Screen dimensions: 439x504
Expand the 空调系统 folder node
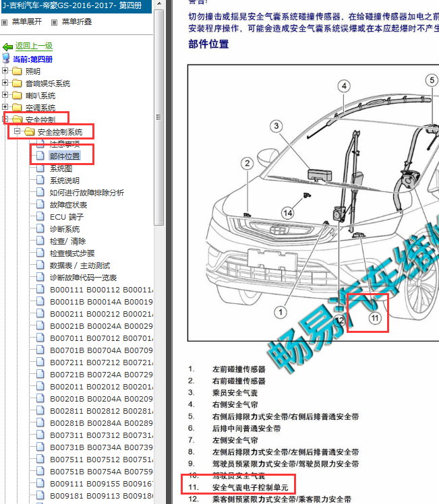5,106
